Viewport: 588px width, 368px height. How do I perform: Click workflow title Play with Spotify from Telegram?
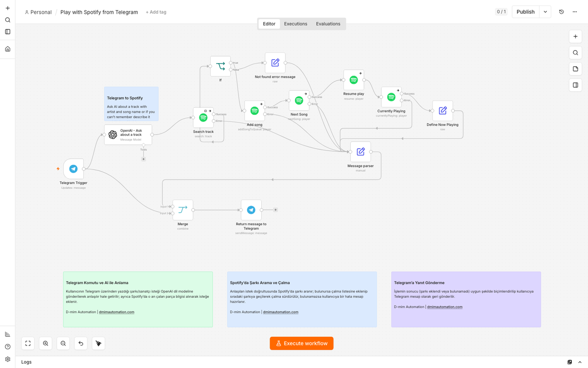click(99, 12)
